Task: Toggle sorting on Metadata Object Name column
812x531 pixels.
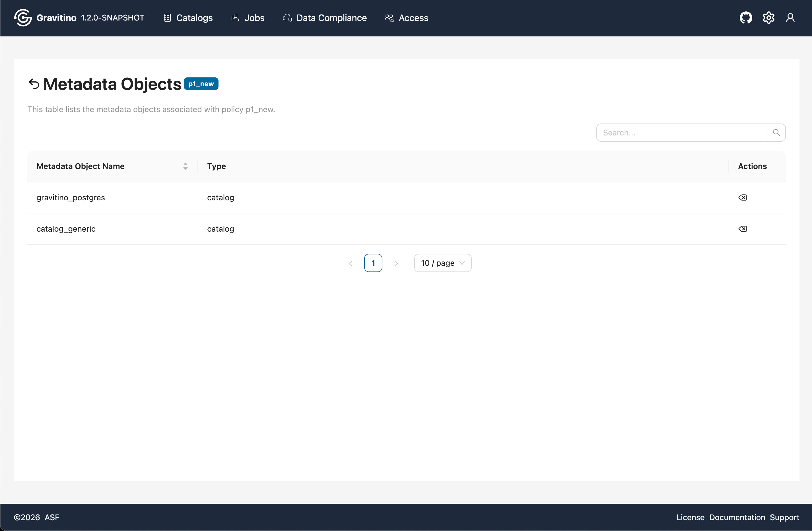Action: (x=186, y=166)
